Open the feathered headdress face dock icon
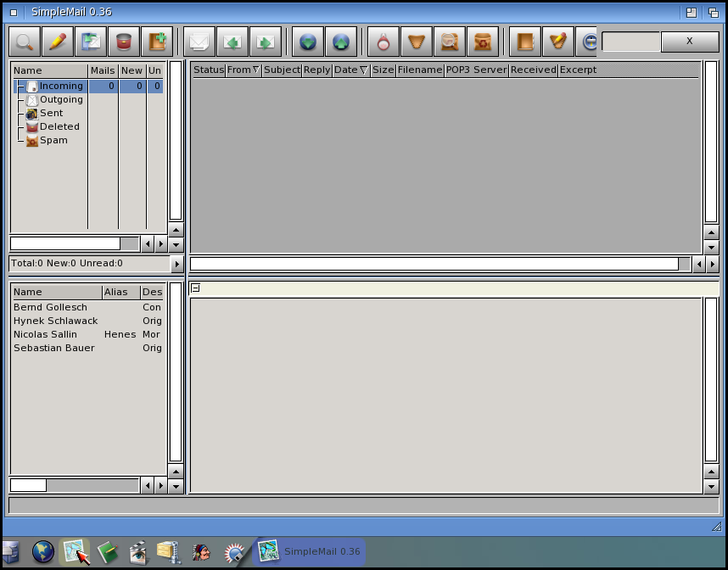This screenshot has height=570, width=728. point(201,552)
